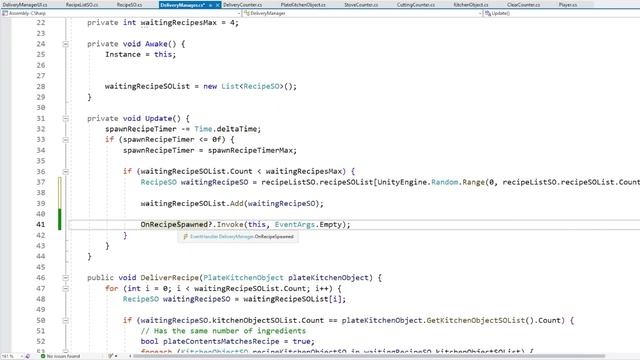
Task: Open the code cleanup brush icon
Action: coord(111,356)
